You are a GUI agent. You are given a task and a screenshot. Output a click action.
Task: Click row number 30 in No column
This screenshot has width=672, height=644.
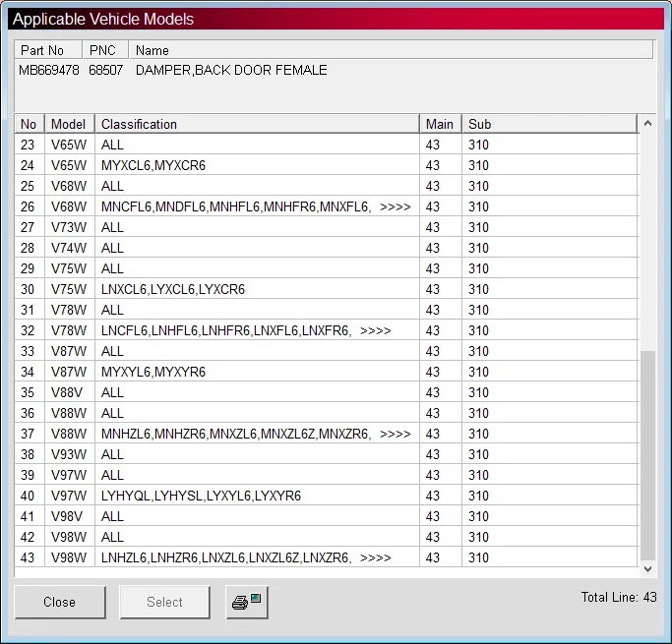[28, 289]
